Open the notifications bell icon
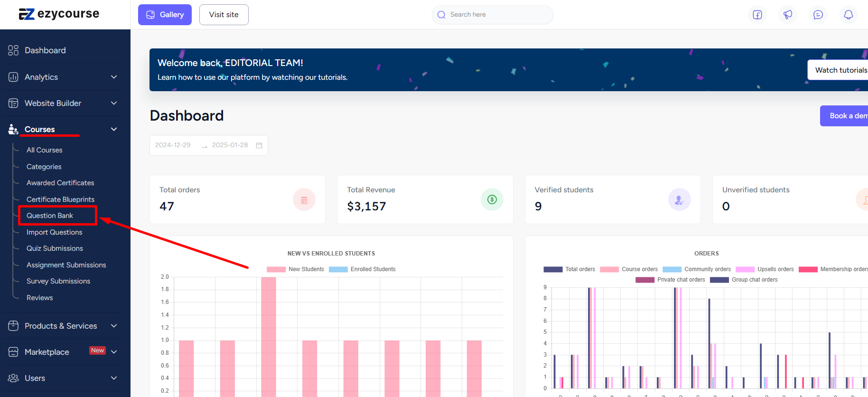Image resolution: width=868 pixels, height=397 pixels. point(849,15)
